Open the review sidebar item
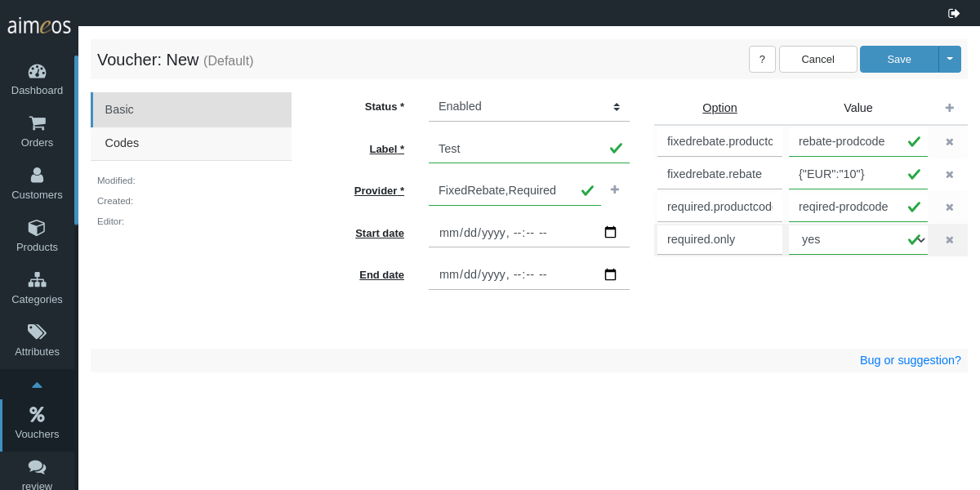This screenshot has width=980, height=490. (x=37, y=474)
